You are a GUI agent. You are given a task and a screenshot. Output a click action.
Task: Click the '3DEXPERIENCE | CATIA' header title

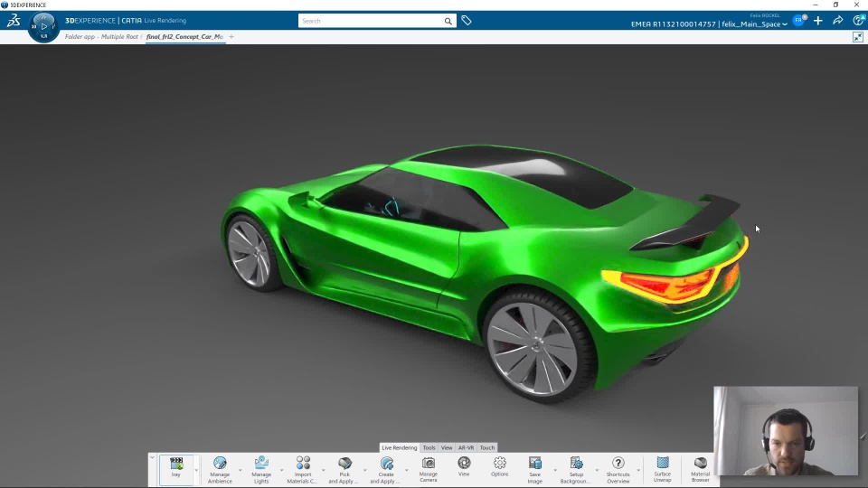[x=103, y=21]
